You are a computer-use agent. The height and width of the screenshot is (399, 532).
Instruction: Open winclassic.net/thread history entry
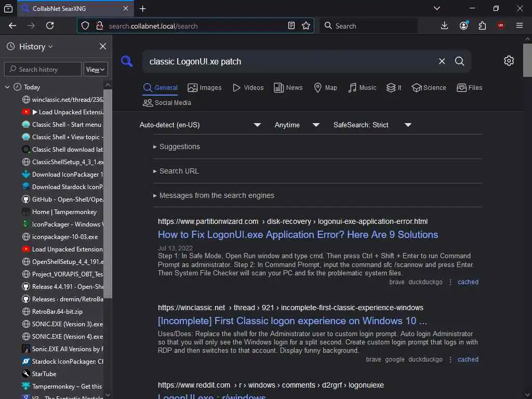click(x=63, y=100)
